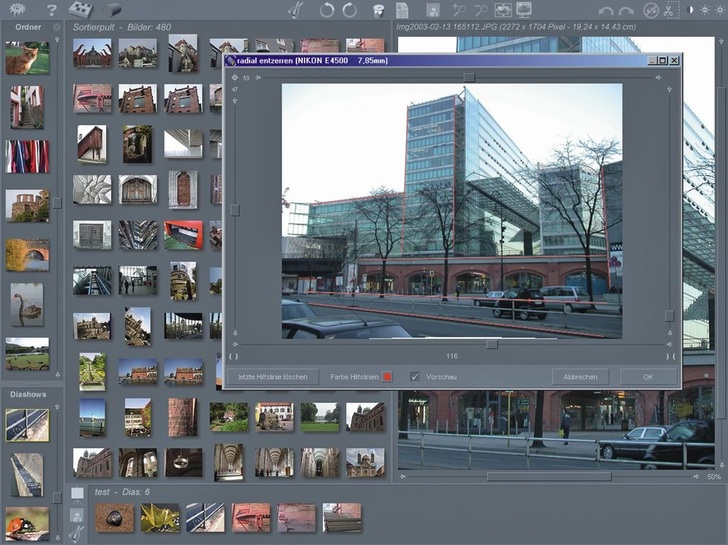
Task: Click the 'Sortierpult - Bilder: 480' header
Action: (122, 27)
